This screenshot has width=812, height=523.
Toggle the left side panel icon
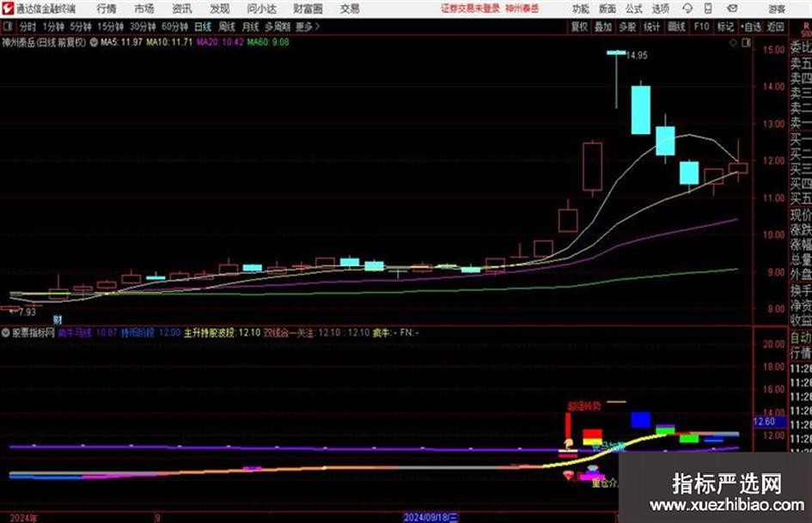[8, 27]
